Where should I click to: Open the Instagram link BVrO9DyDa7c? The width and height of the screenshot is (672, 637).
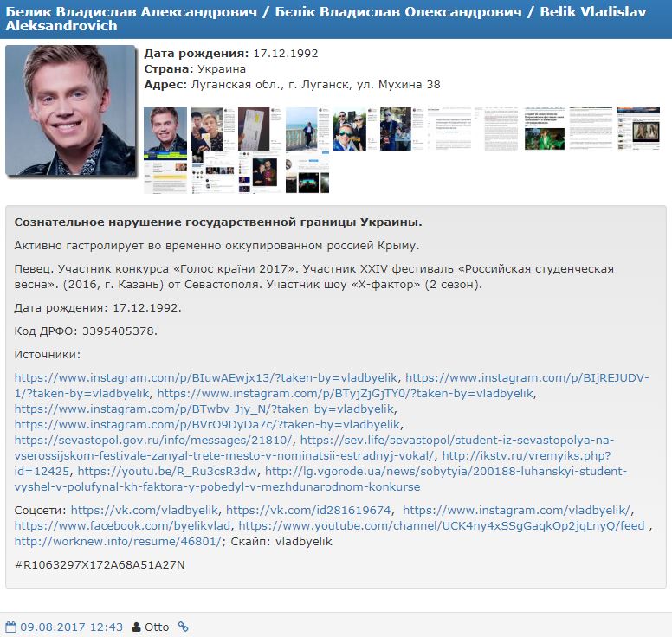coord(207,425)
